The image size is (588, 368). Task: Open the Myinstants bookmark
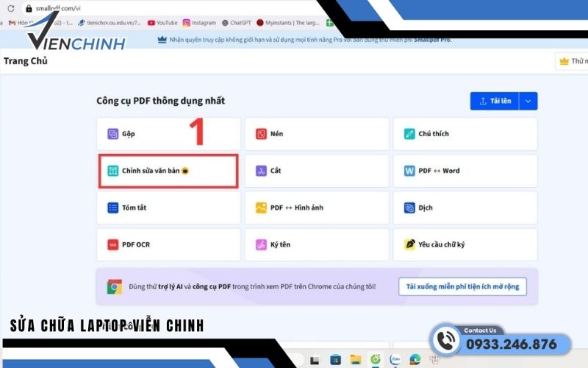click(x=288, y=23)
